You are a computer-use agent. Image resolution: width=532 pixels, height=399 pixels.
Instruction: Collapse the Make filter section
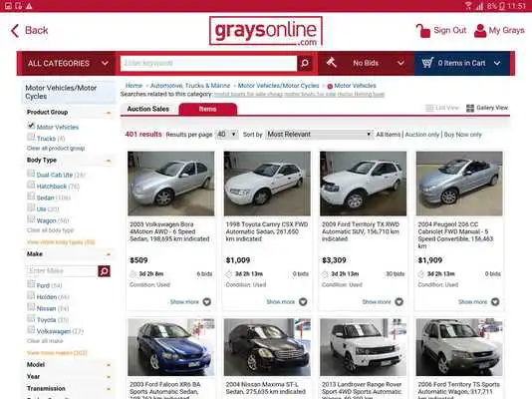(109, 254)
